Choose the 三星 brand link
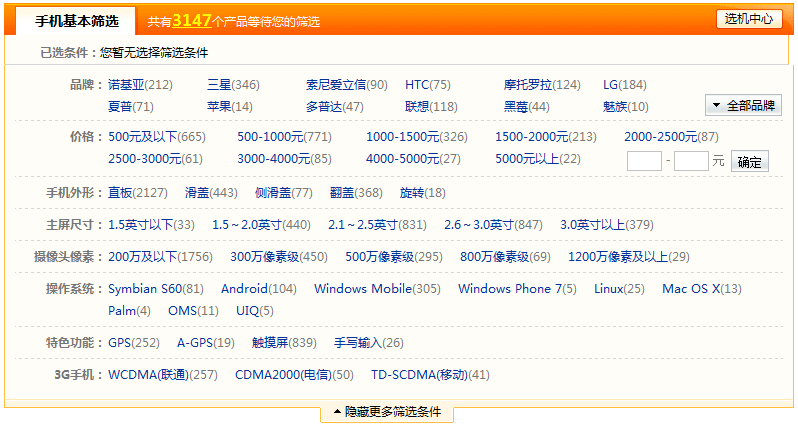The image size is (798, 428). click(x=219, y=85)
